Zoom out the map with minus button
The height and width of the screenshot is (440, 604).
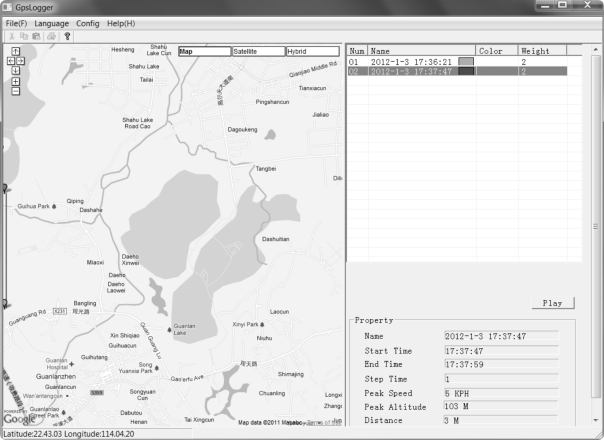15,91
